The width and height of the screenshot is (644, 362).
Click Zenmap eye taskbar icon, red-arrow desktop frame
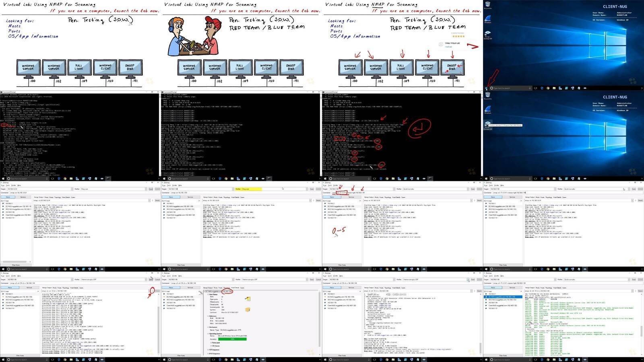[x=585, y=88]
